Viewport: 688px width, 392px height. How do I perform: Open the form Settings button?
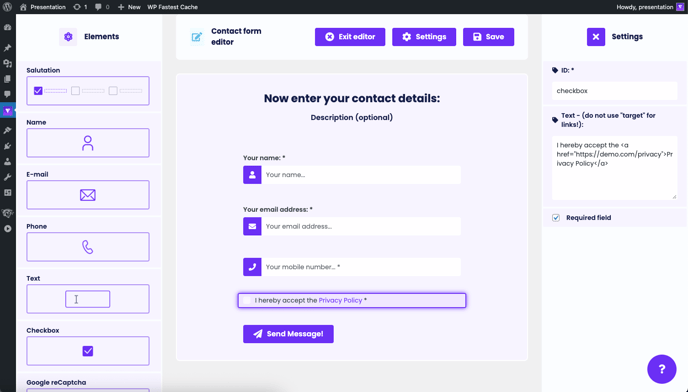424,37
